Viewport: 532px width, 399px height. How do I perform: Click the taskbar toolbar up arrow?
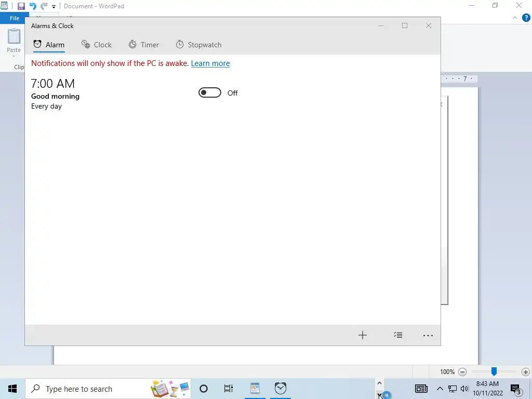tap(379, 383)
